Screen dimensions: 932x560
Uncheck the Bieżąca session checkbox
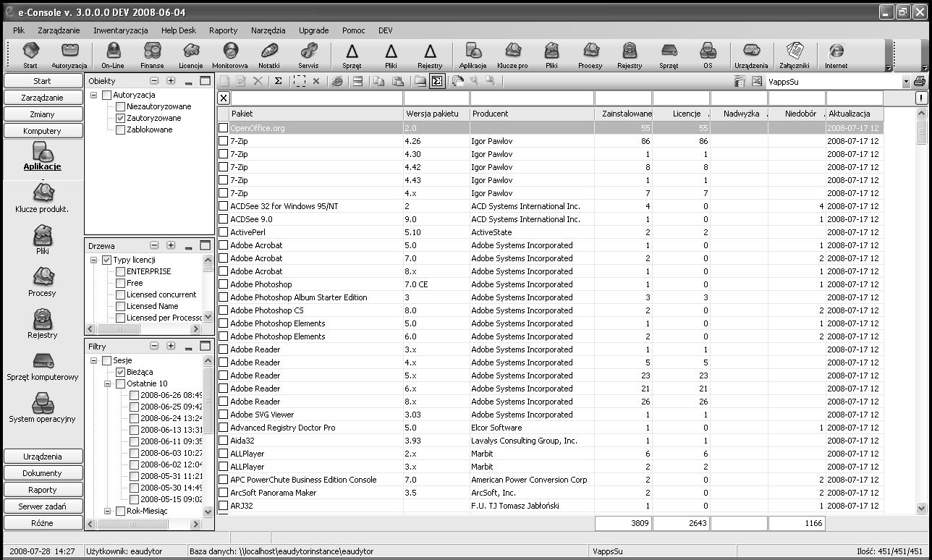point(121,372)
